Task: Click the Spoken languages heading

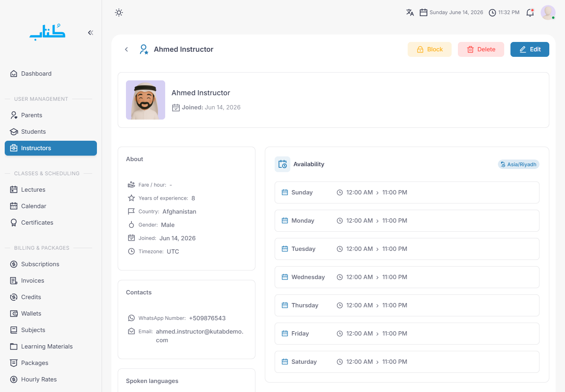Action: pos(152,381)
